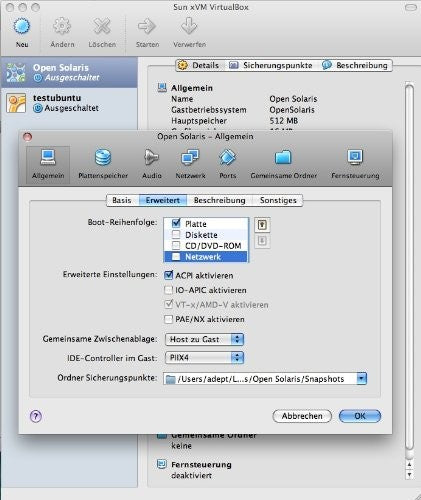Screen dimensions: 421x500
Task: Click the toolbar toggle pill button
Action: [411, 7]
